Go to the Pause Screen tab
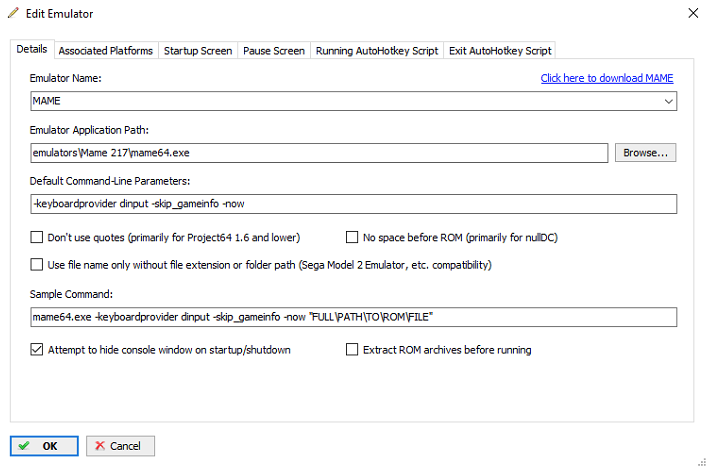The height and width of the screenshot is (466, 706). click(x=274, y=51)
